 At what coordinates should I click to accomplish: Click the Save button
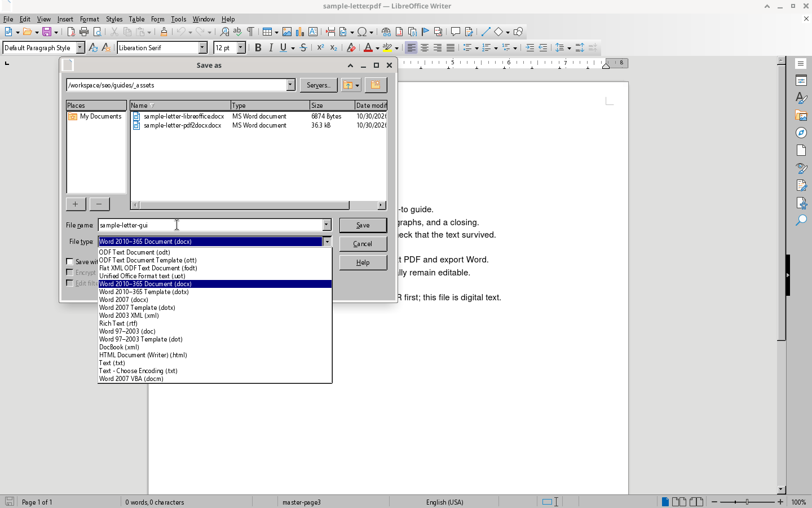pyautogui.click(x=363, y=225)
